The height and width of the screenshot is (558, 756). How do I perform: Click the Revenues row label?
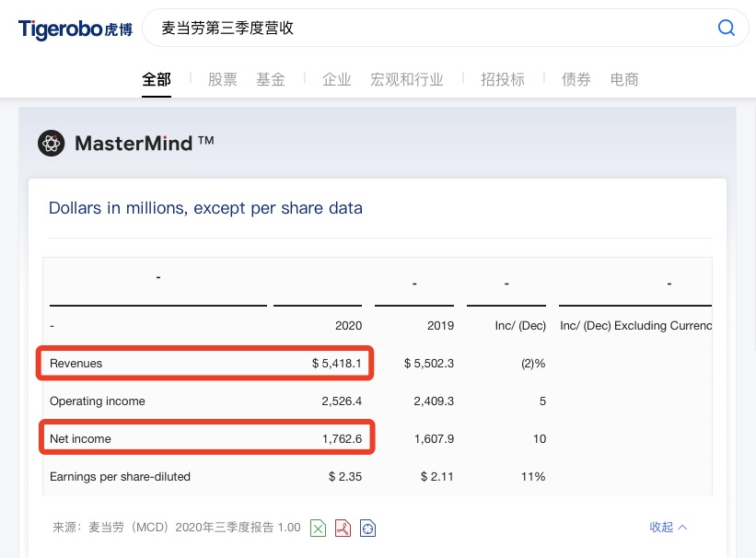(76, 363)
